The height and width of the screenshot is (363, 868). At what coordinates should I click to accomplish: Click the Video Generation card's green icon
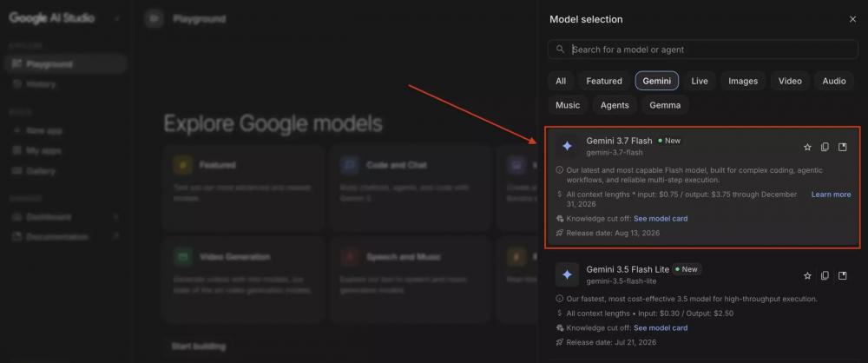182,256
